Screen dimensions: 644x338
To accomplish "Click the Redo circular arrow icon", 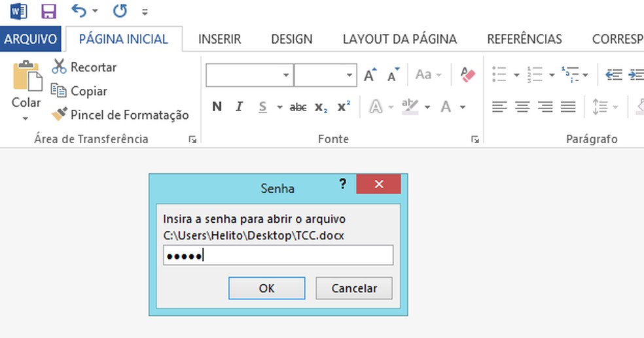I will pos(120,11).
